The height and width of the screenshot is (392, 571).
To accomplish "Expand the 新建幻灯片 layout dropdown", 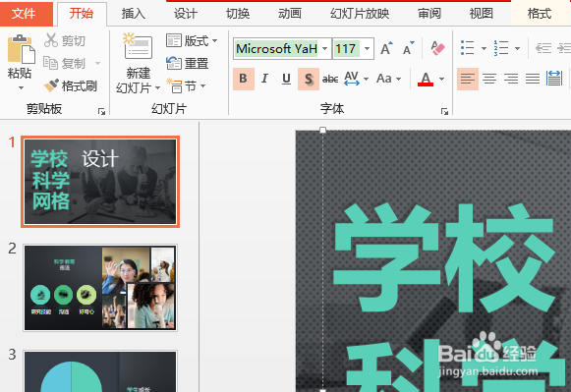I will pyautogui.click(x=157, y=88).
